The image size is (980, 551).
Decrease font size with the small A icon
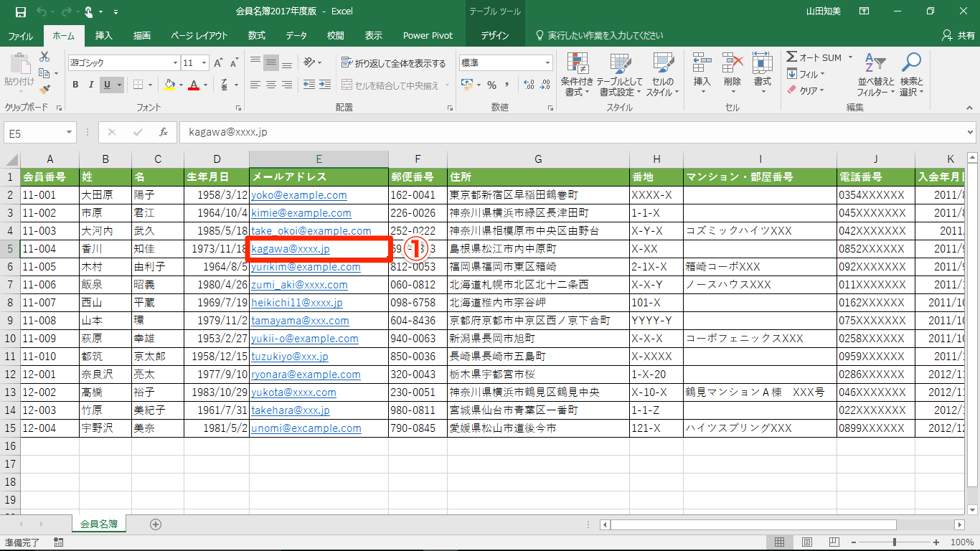[x=235, y=63]
